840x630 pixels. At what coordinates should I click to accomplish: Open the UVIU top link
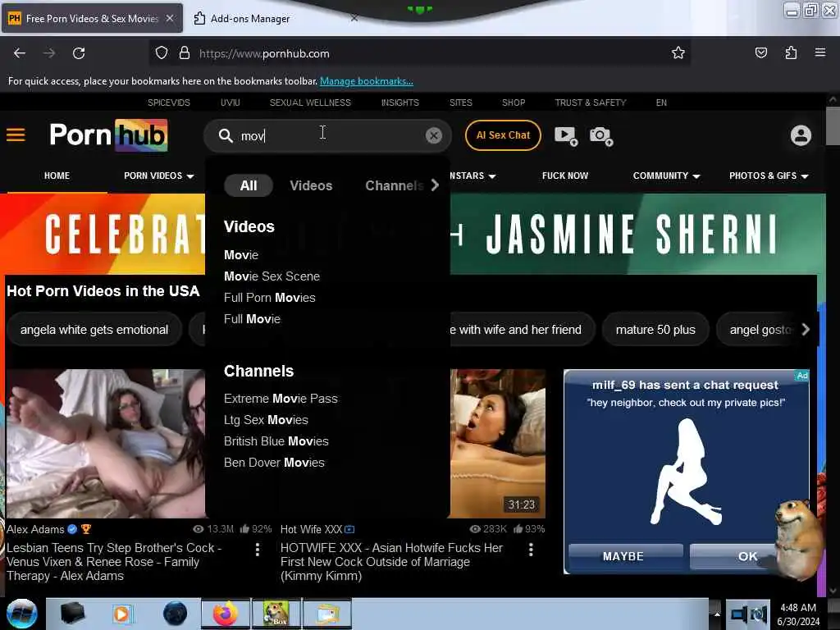(x=231, y=103)
